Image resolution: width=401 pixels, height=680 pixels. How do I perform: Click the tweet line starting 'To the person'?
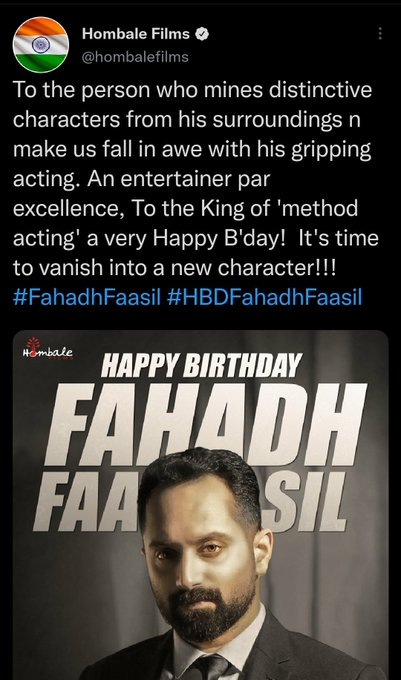tap(192, 90)
